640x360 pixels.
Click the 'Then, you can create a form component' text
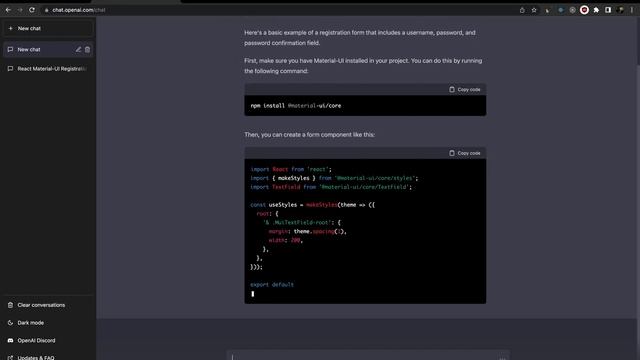309,134
